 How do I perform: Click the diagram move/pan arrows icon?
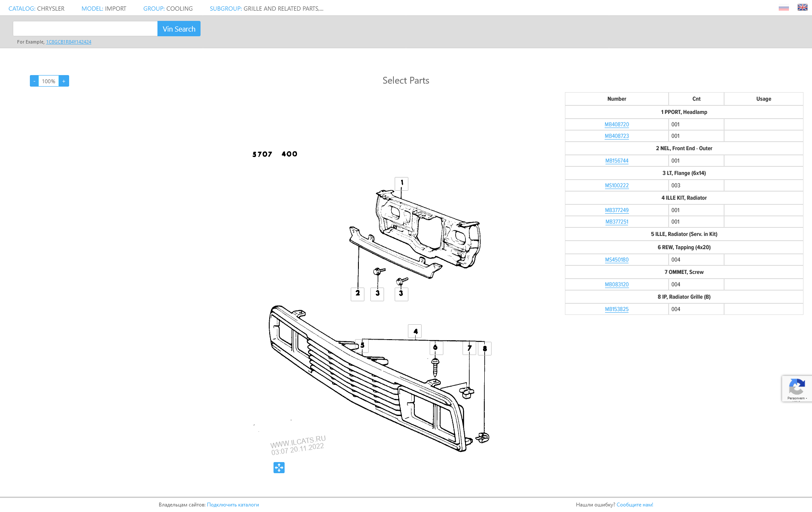click(x=279, y=468)
